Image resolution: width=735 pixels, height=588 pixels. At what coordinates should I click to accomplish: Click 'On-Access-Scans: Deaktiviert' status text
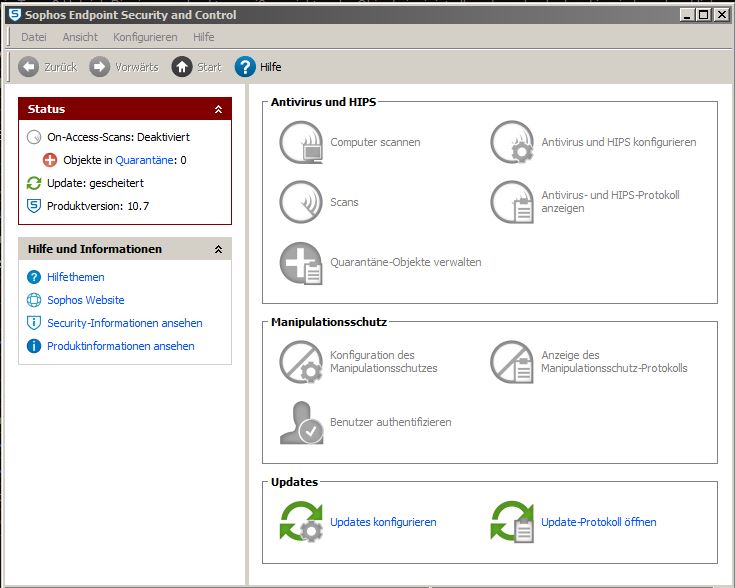pyautogui.click(x=119, y=137)
